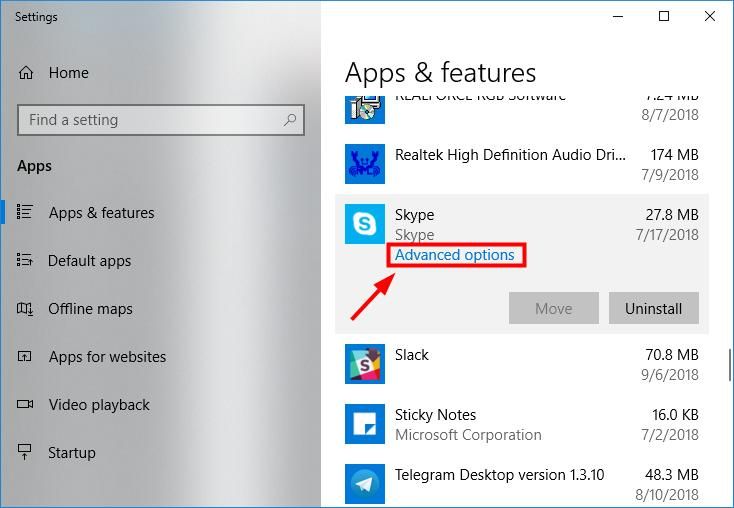Go to Apps for websites
Screen dimensions: 734x508
(107, 357)
